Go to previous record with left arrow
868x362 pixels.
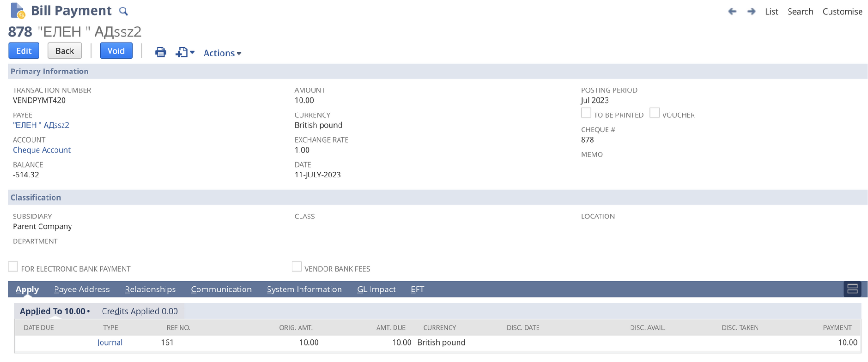(732, 11)
